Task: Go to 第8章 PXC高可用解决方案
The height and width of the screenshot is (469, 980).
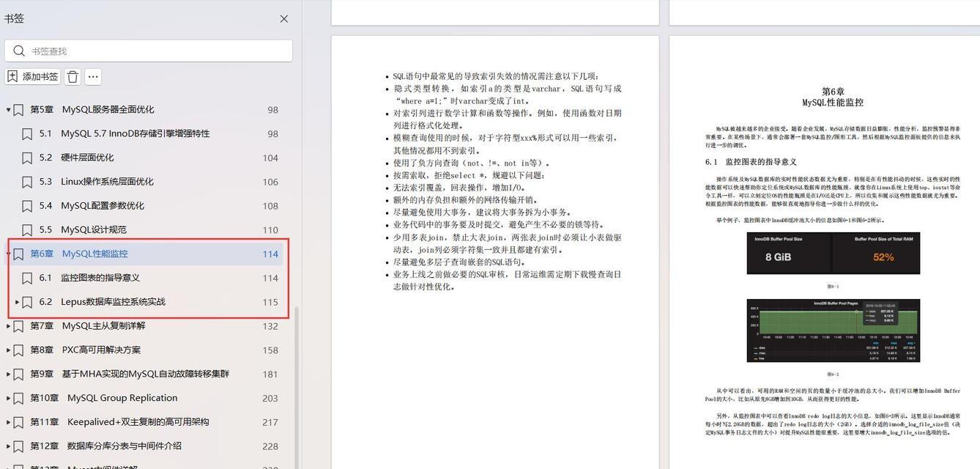Action: 85,350
